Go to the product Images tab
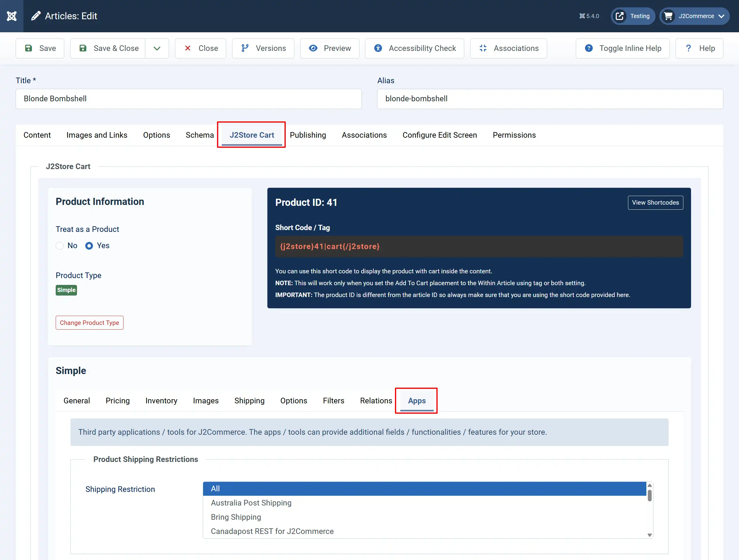The width and height of the screenshot is (739, 560). pos(206,401)
